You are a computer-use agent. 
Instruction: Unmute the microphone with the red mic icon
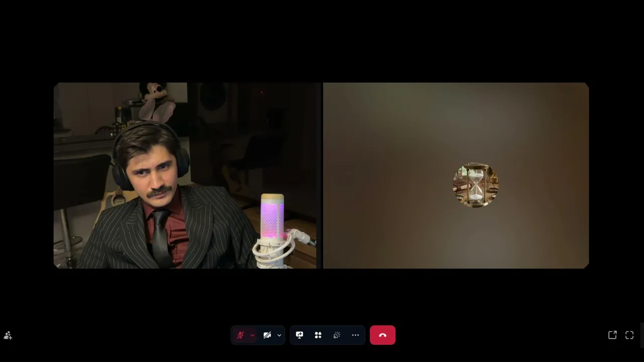coord(240,335)
